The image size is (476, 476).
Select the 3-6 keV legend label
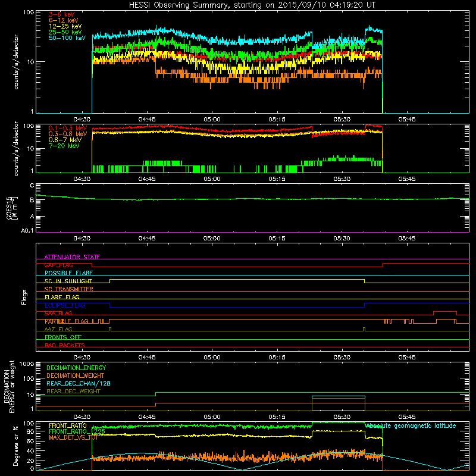[x=62, y=14]
